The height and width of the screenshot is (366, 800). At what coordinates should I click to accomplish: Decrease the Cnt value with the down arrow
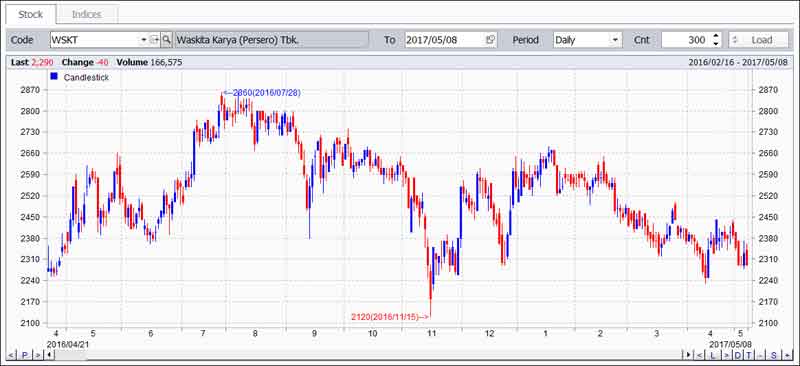(716, 44)
